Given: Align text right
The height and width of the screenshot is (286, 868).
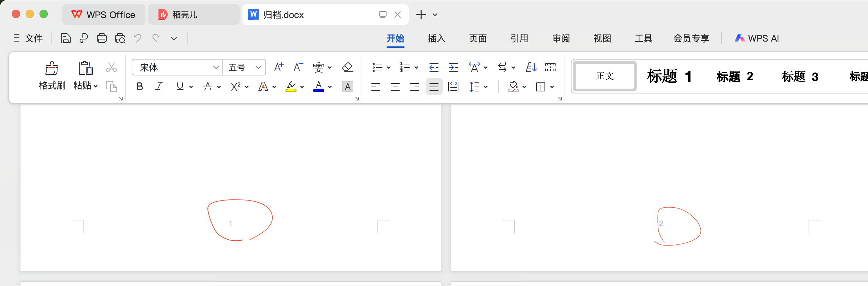Looking at the screenshot, I should 415,87.
